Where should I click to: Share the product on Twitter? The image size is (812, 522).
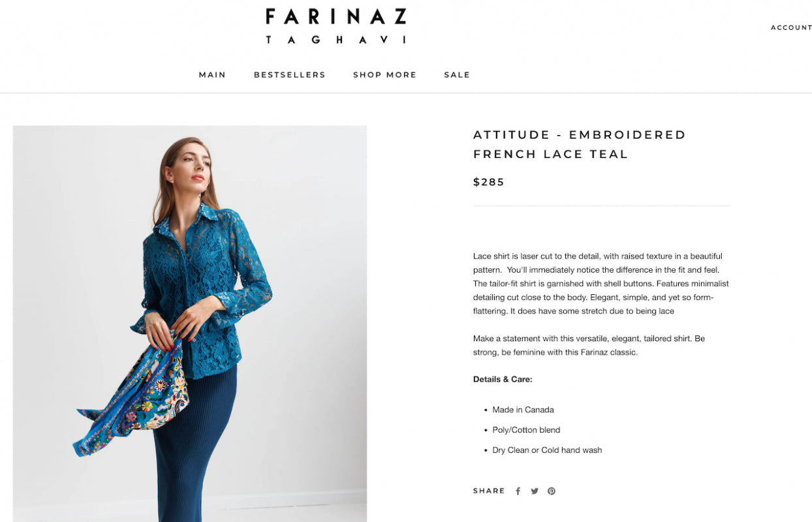coord(535,491)
